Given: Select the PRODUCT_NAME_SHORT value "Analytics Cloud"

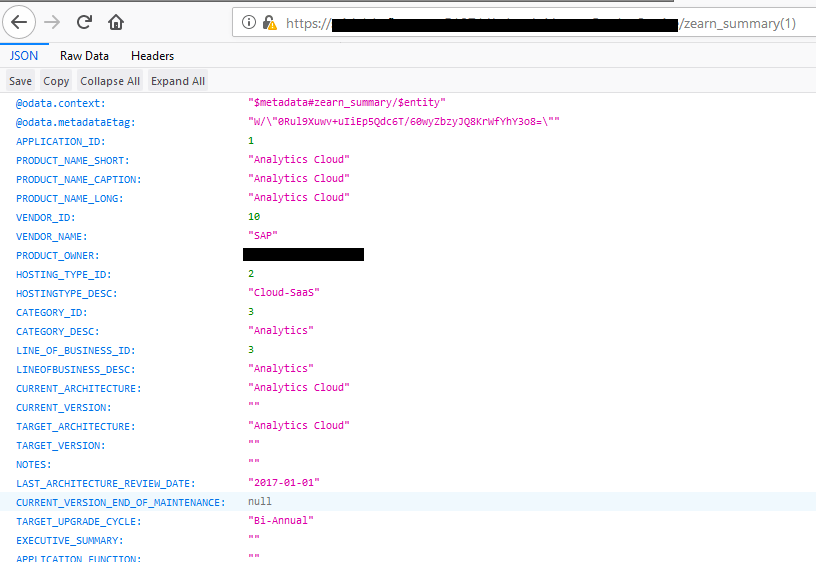Looking at the screenshot, I should tap(299, 159).
